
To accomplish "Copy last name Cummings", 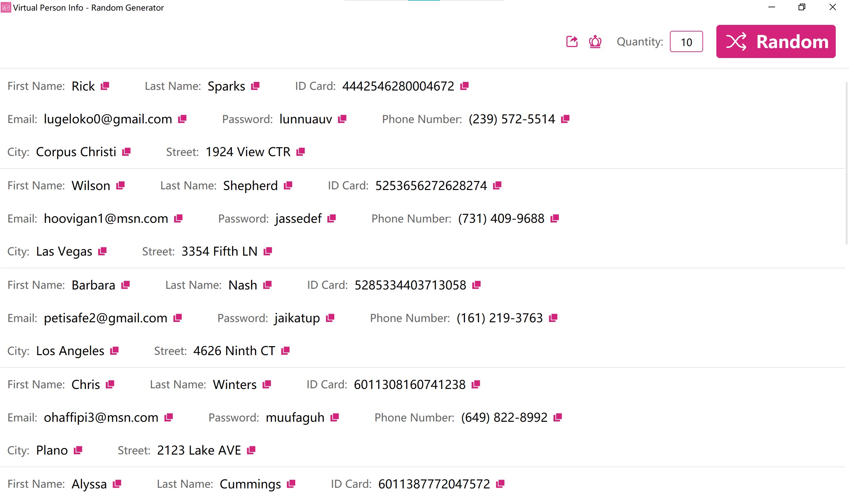I will pyautogui.click(x=291, y=484).
